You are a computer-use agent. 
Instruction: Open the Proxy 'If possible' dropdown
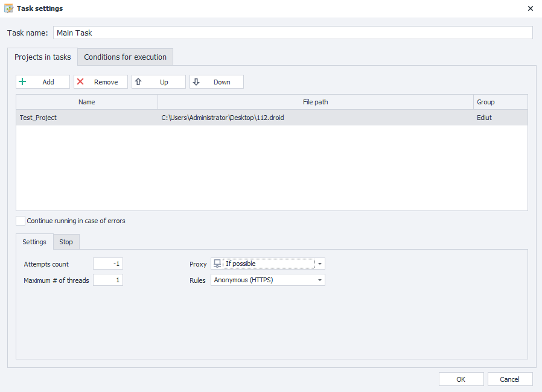click(x=320, y=264)
